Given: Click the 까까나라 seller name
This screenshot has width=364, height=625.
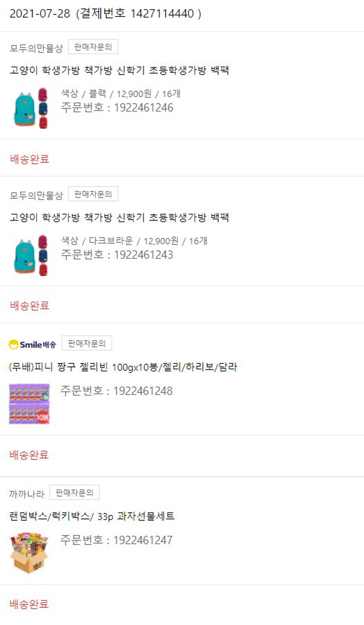Looking at the screenshot, I should pyautogui.click(x=27, y=494).
